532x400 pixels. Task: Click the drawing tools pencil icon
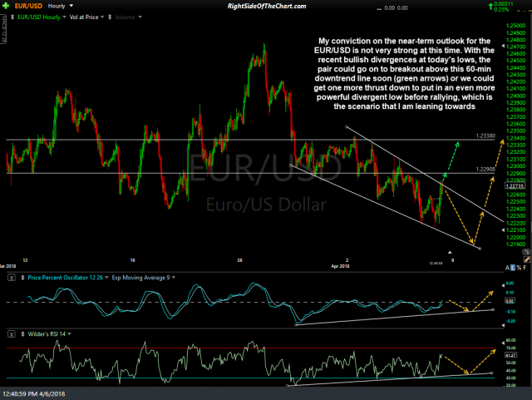[x=527, y=259]
